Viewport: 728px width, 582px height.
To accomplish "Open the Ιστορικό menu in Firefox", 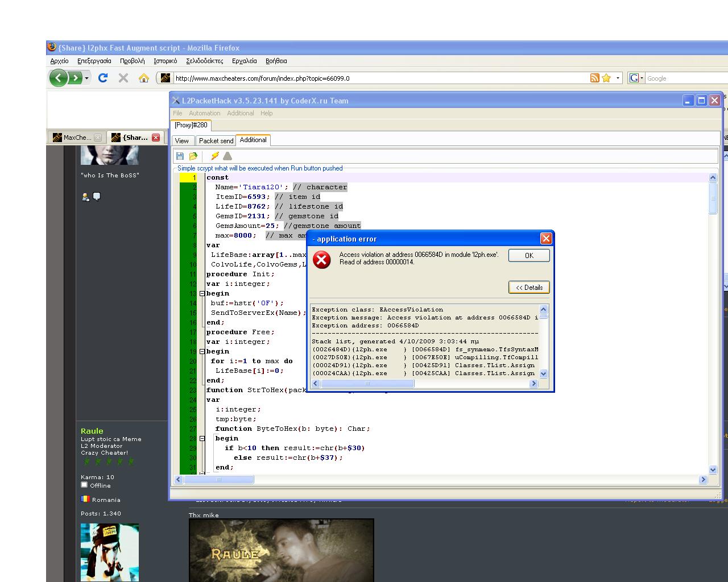I will click(165, 61).
